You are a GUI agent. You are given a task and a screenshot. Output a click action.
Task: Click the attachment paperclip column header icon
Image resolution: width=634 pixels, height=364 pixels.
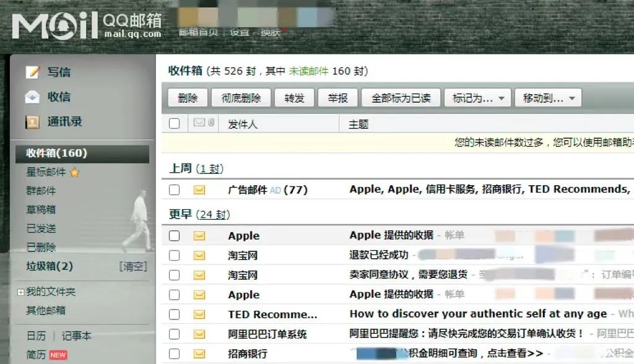(211, 123)
